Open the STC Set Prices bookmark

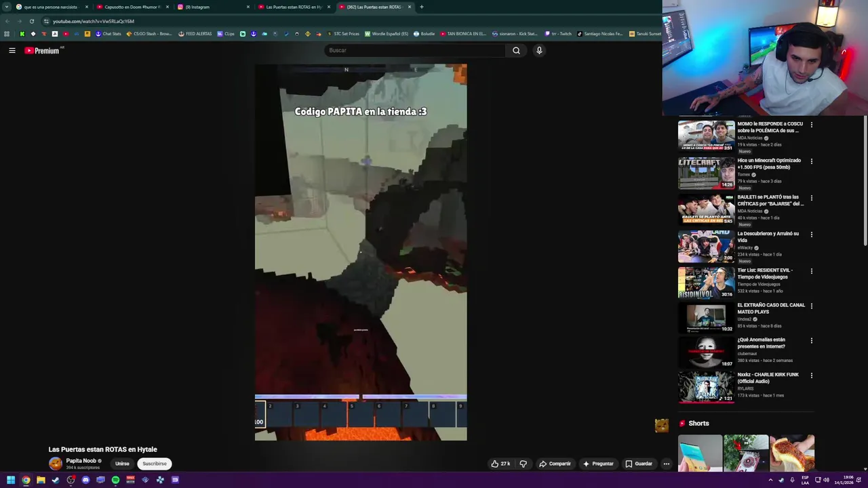pyautogui.click(x=343, y=34)
